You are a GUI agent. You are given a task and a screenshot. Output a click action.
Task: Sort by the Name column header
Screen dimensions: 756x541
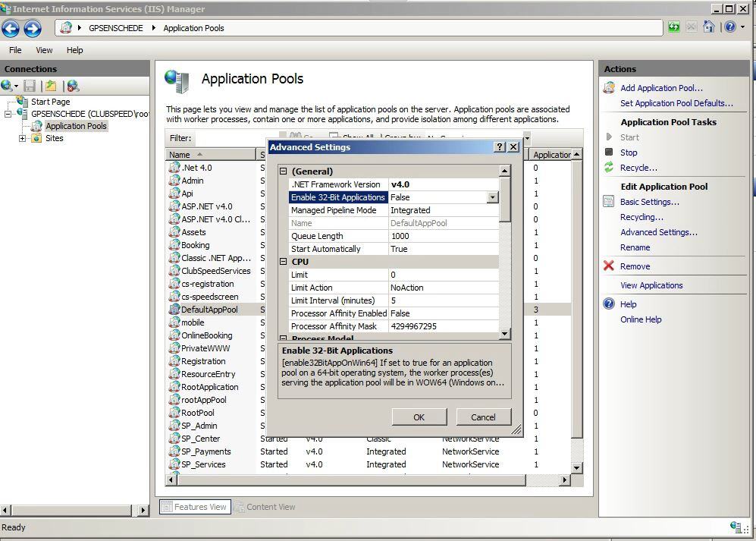[210, 155]
